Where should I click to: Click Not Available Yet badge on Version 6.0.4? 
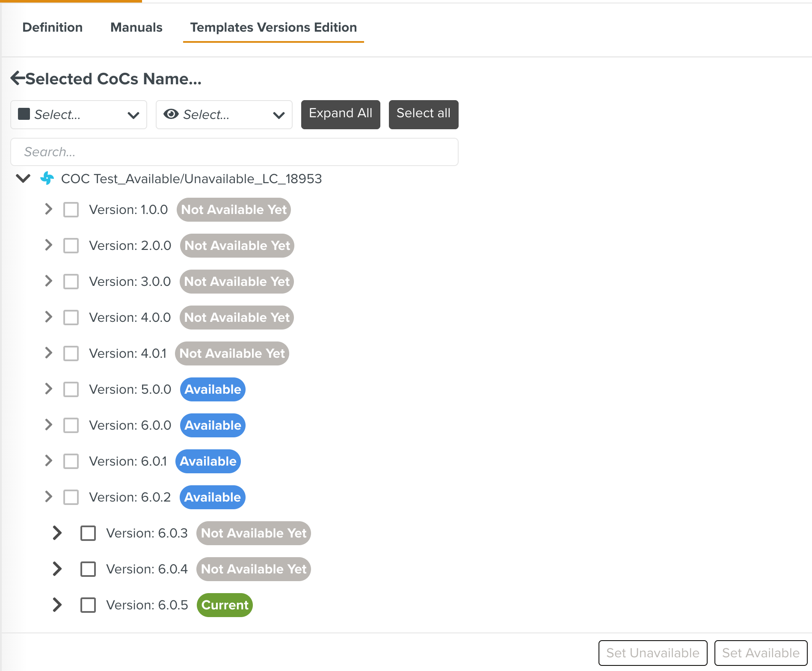254,569
